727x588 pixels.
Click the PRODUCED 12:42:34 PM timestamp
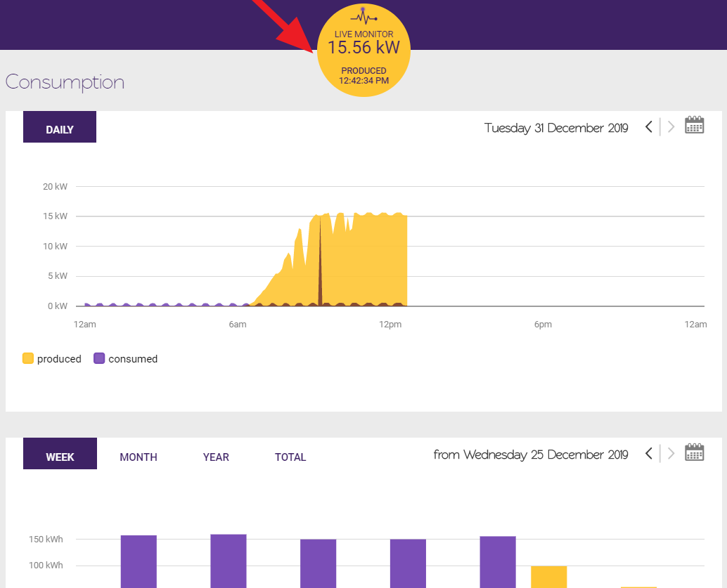tap(363, 76)
